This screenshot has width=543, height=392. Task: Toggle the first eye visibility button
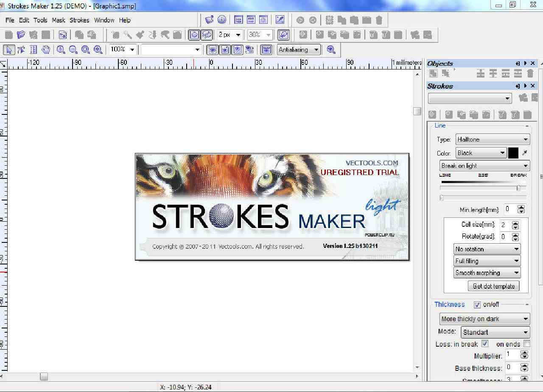213,50
